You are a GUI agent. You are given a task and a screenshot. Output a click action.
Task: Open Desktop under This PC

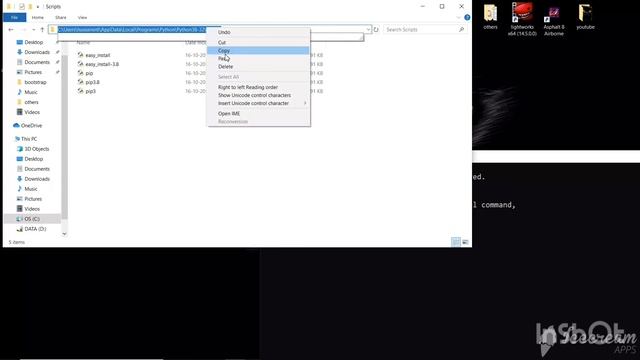[33, 159]
